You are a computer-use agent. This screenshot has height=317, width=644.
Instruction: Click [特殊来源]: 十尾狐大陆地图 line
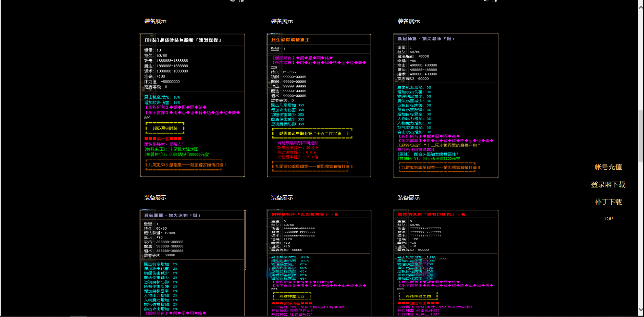[171, 149]
